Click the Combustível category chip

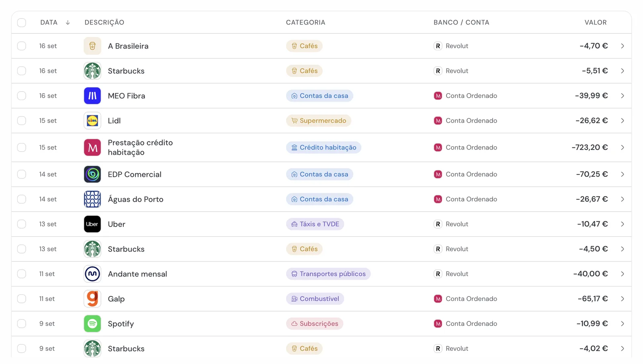315,299
